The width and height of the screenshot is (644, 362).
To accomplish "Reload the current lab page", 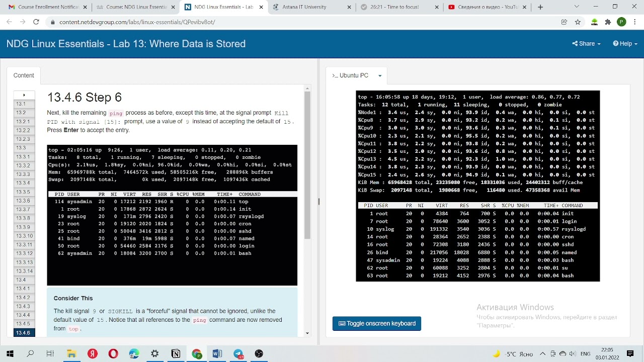I will 36,22.
